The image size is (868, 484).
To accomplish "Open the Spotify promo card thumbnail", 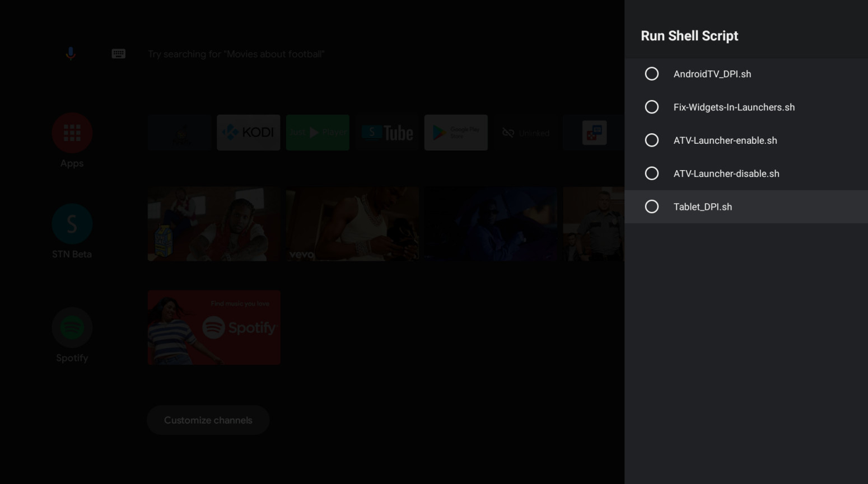I will pyautogui.click(x=214, y=327).
